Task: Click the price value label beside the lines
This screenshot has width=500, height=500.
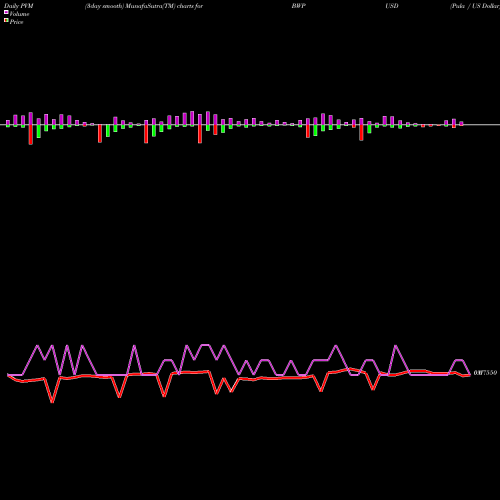Action: [485, 373]
